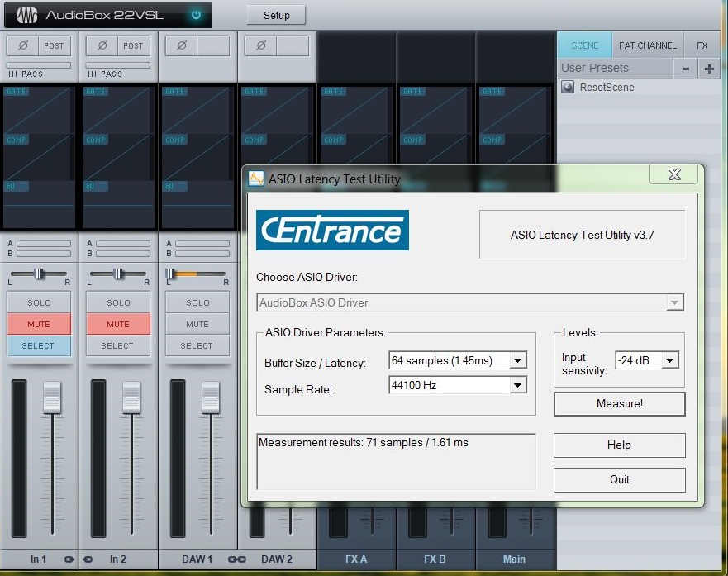Expand the Sample Rate dropdown
This screenshot has height=576, width=728.
pyautogui.click(x=517, y=385)
